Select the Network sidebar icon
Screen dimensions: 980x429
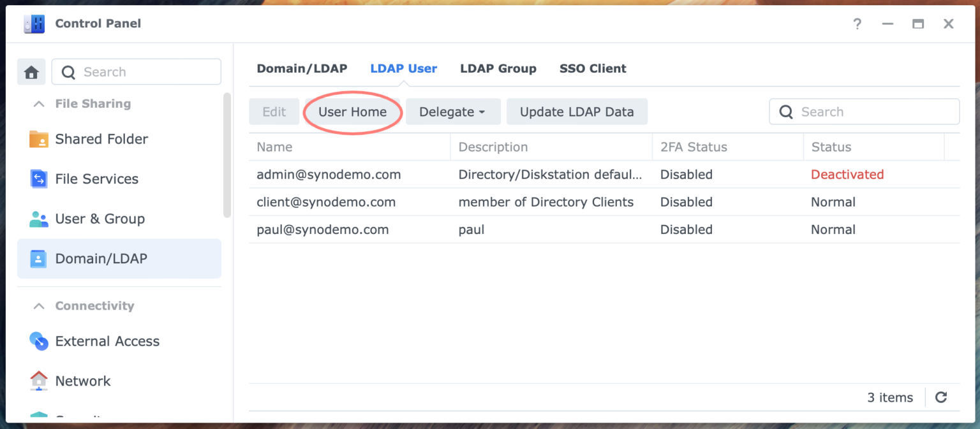40,381
